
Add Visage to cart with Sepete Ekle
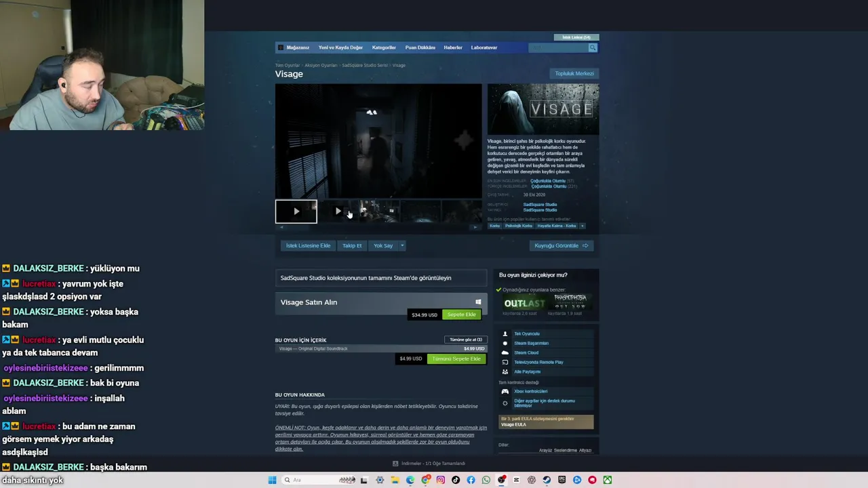(461, 314)
